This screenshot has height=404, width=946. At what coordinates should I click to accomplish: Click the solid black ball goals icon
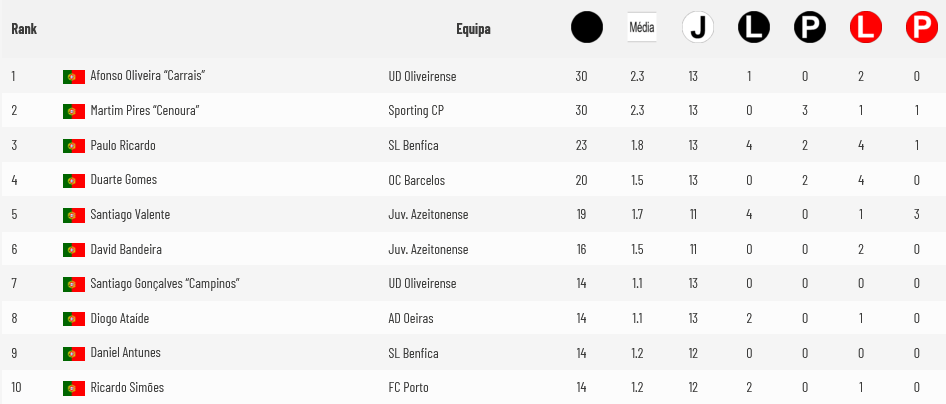point(586,28)
